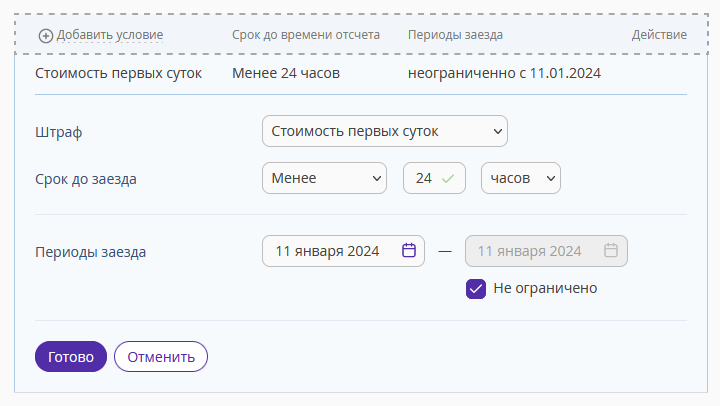
Task: Open the часов units dropdown
Action: [521, 178]
